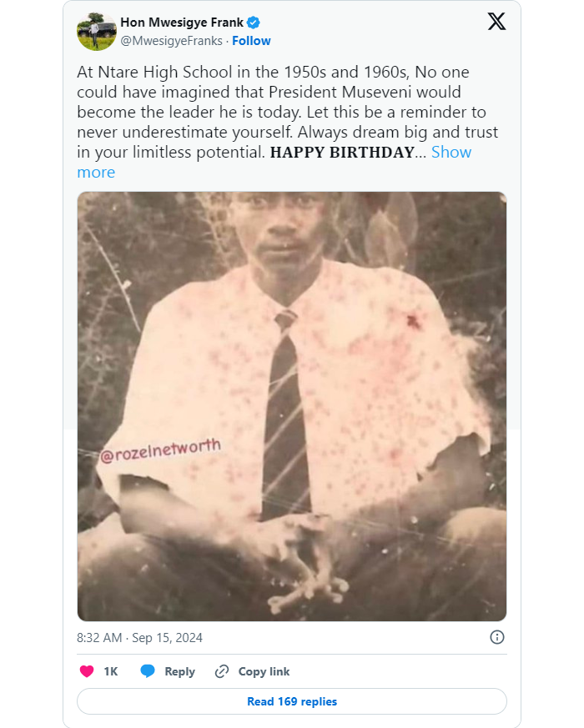Open Hon Mwesigye Frank's profile avatar
Viewport: 584px width, 728px height.
pos(97,31)
